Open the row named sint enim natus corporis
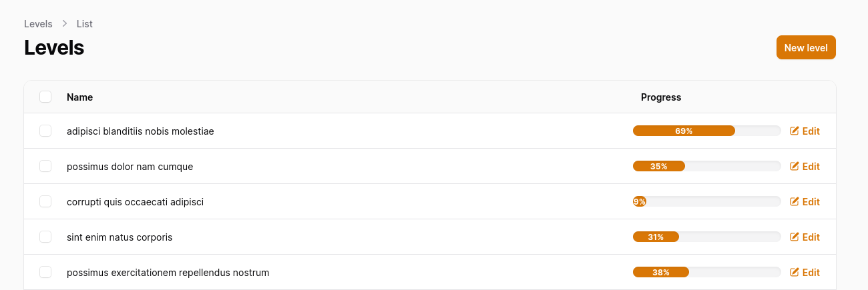The height and width of the screenshot is (290, 868). coord(430,237)
